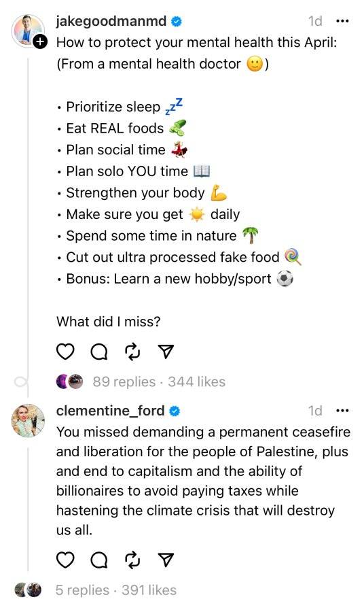Screen dimensions: 364x612
Task: View the 391 likes on the reply
Action: pyautogui.click(x=149, y=590)
